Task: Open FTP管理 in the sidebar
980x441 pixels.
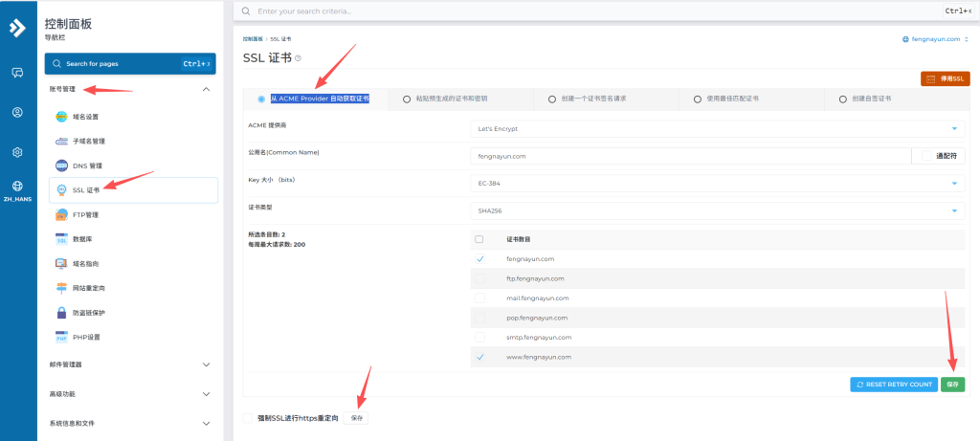Action: coord(85,214)
